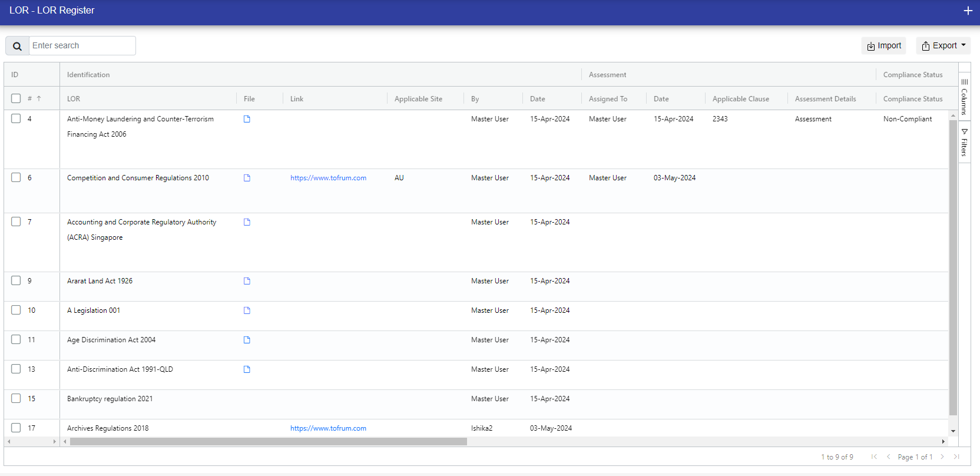Click the search magnifier icon
Image resolution: width=980 pixels, height=476 pixels.
coord(17,46)
